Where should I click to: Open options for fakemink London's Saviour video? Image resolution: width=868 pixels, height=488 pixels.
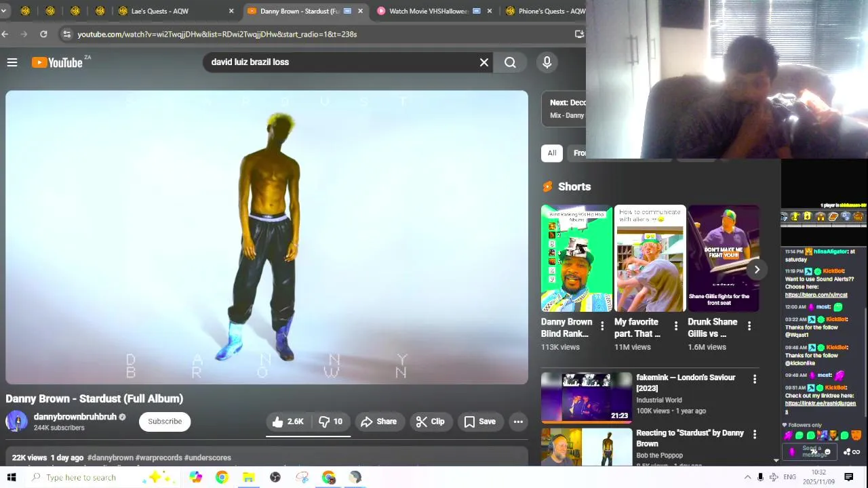click(x=755, y=380)
